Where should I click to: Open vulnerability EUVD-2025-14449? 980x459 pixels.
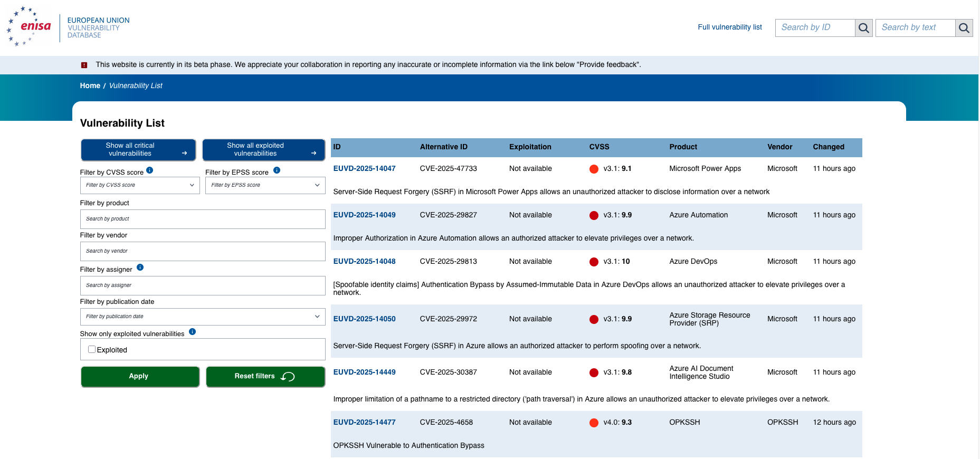coord(364,372)
